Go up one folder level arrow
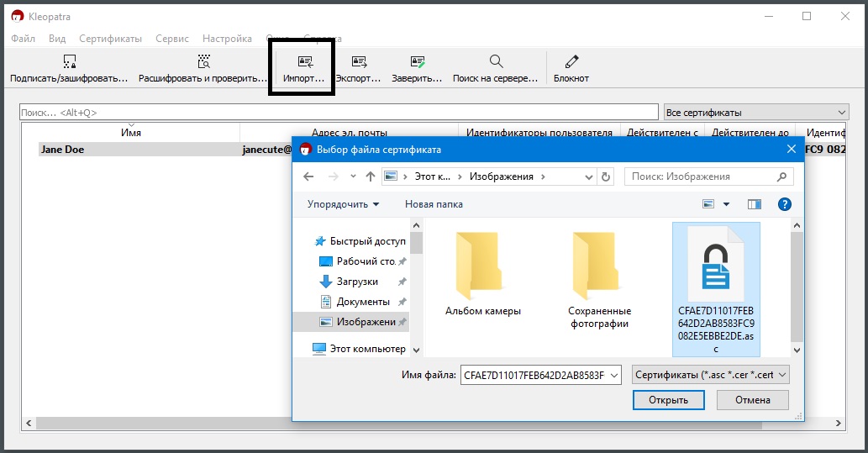The width and height of the screenshot is (868, 453). click(371, 176)
